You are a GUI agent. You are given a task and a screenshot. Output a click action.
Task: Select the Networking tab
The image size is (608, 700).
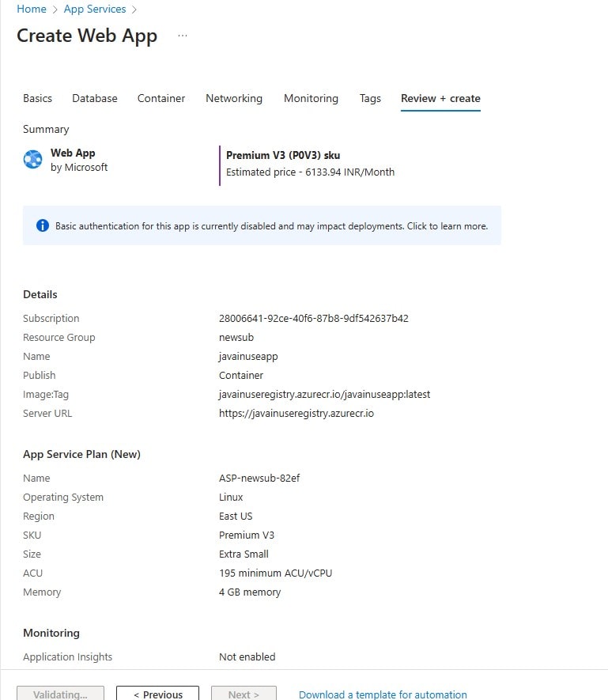tap(234, 98)
